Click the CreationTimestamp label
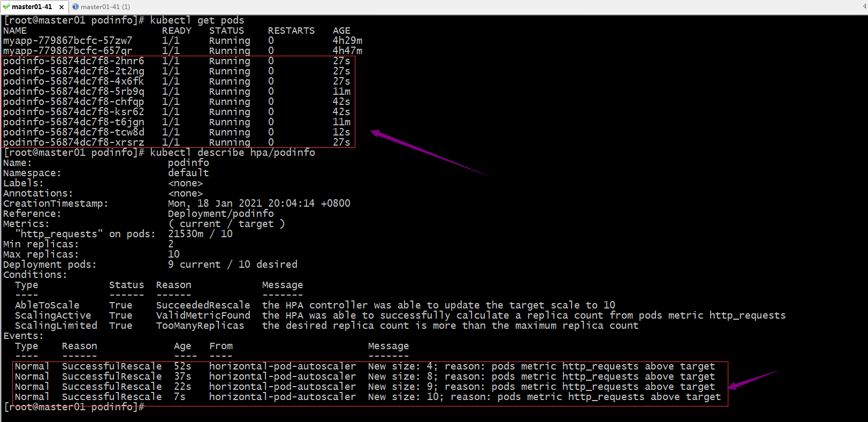The width and height of the screenshot is (868, 422). click(x=56, y=204)
